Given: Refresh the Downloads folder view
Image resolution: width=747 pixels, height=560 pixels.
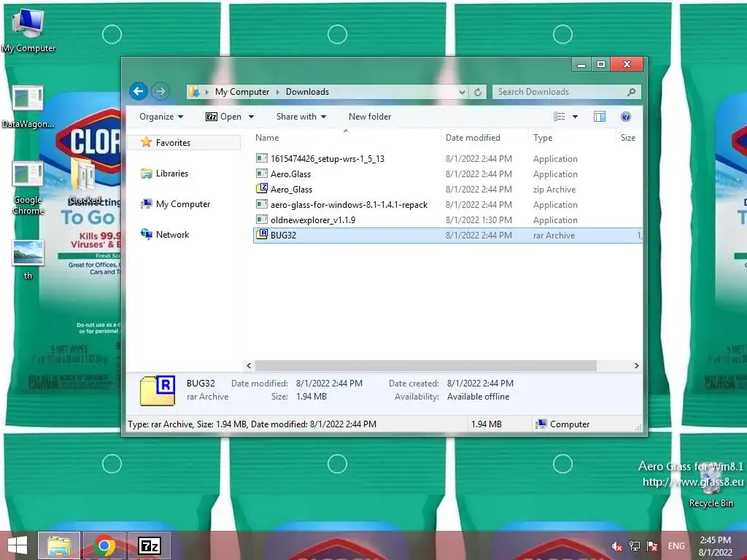Looking at the screenshot, I should [x=478, y=92].
